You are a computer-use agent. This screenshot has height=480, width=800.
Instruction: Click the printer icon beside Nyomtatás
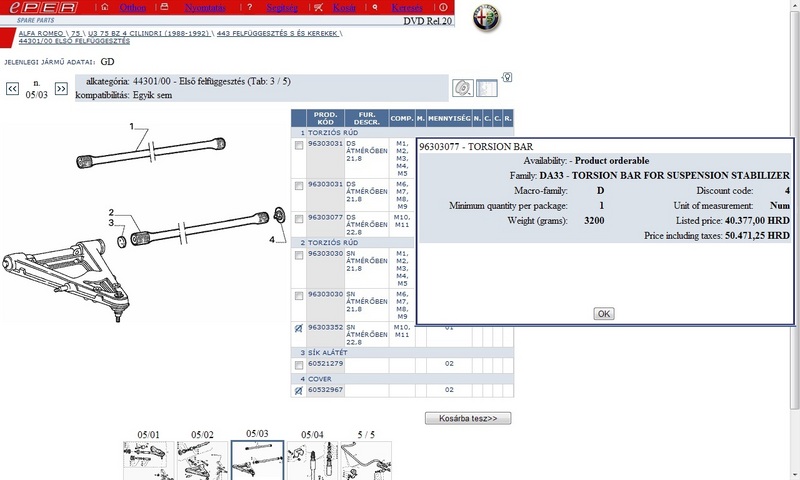point(164,7)
